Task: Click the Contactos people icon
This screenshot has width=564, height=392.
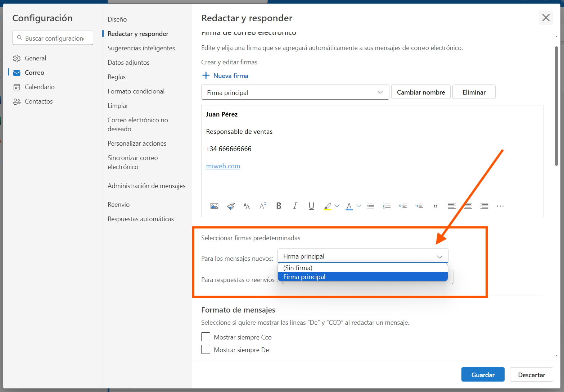Action: click(x=17, y=101)
